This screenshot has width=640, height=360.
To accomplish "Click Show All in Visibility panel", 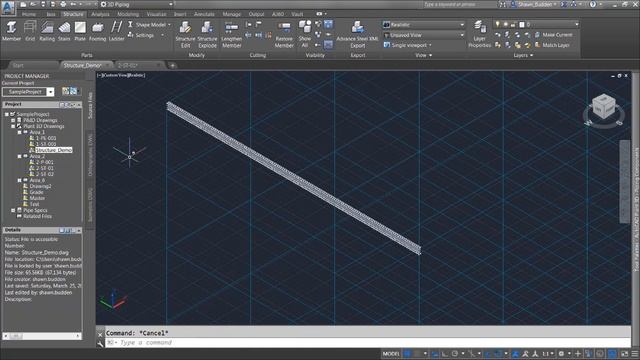I will point(304,34).
